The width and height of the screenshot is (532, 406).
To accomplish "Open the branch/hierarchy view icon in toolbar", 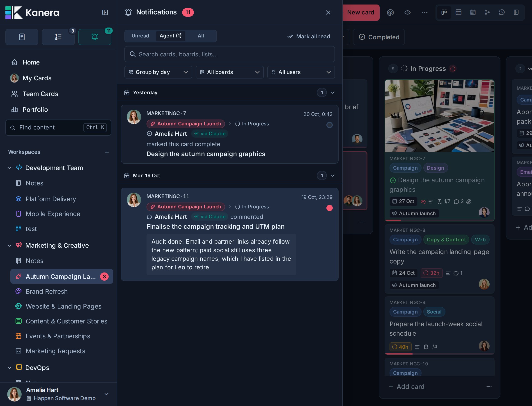I will coord(487,12).
